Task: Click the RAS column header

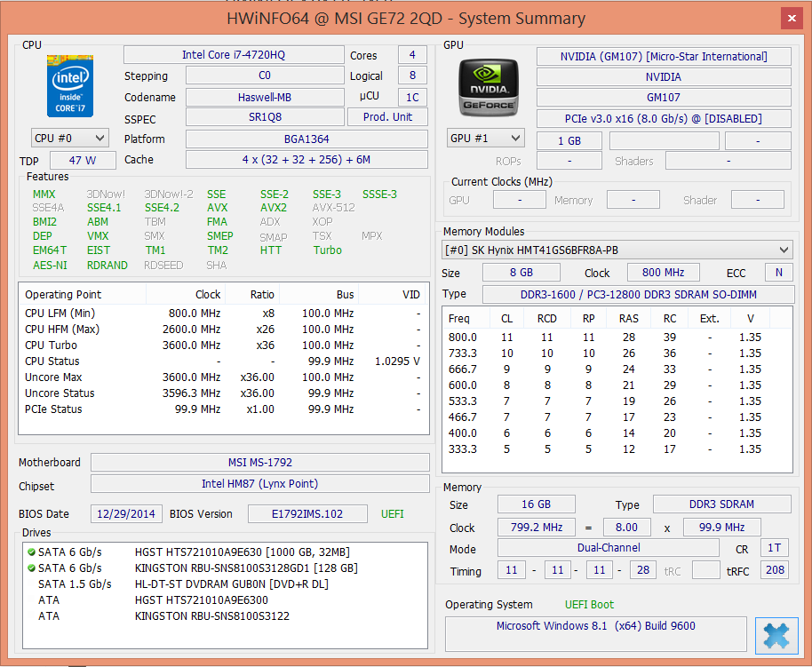Action: [x=629, y=319]
